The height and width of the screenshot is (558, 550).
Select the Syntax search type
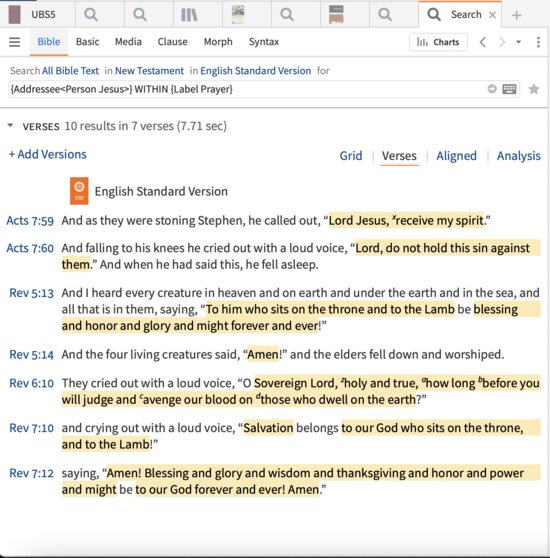[264, 42]
